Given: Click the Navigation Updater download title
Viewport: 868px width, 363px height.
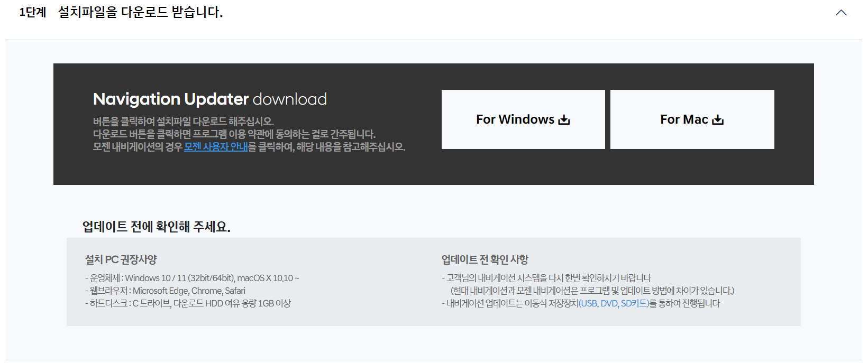Looking at the screenshot, I should click(210, 99).
